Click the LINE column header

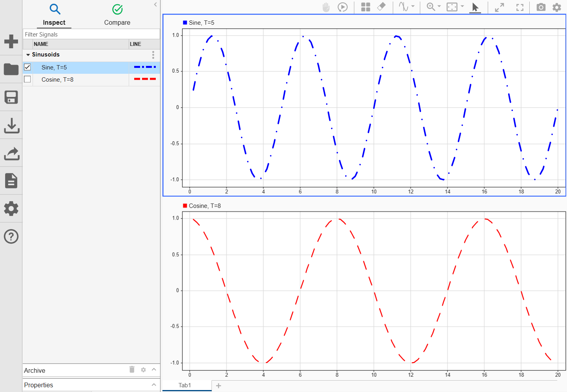coord(144,44)
